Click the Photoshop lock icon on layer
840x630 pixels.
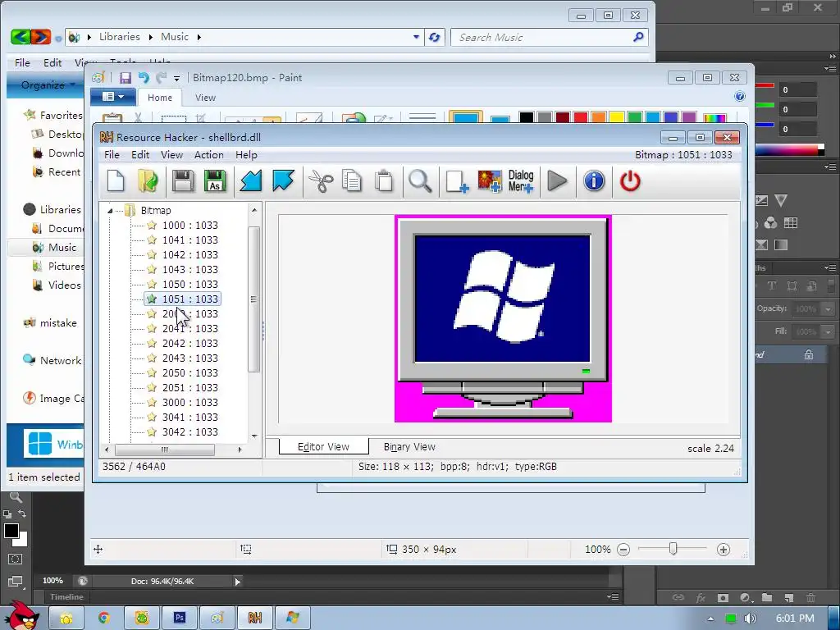tap(808, 354)
